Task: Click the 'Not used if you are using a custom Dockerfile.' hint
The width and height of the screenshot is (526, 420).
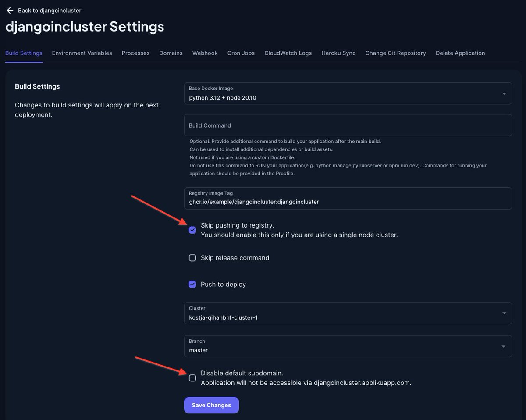Action: point(242,157)
